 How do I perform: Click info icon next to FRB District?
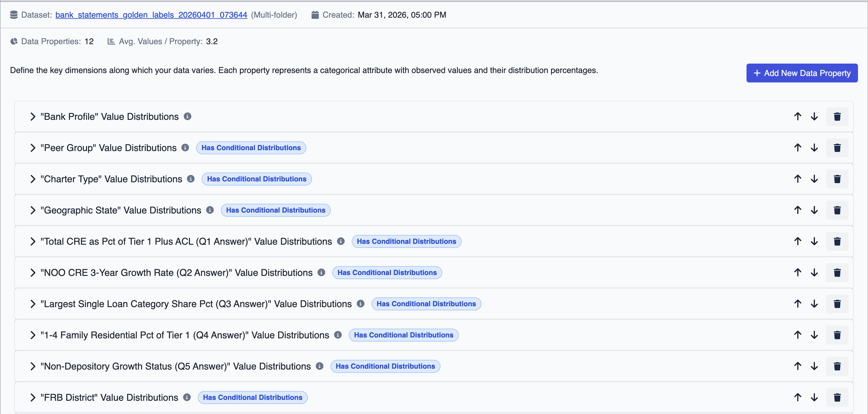[187, 398]
